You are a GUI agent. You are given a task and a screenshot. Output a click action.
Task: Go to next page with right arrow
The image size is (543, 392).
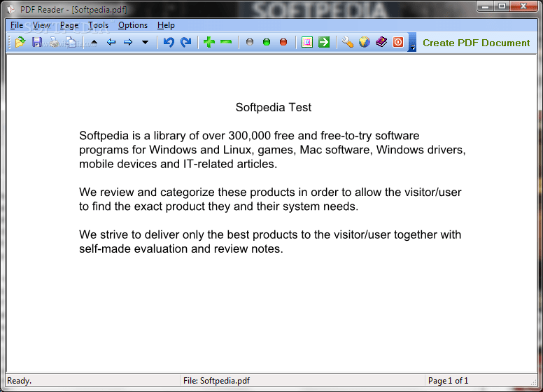[128, 42]
